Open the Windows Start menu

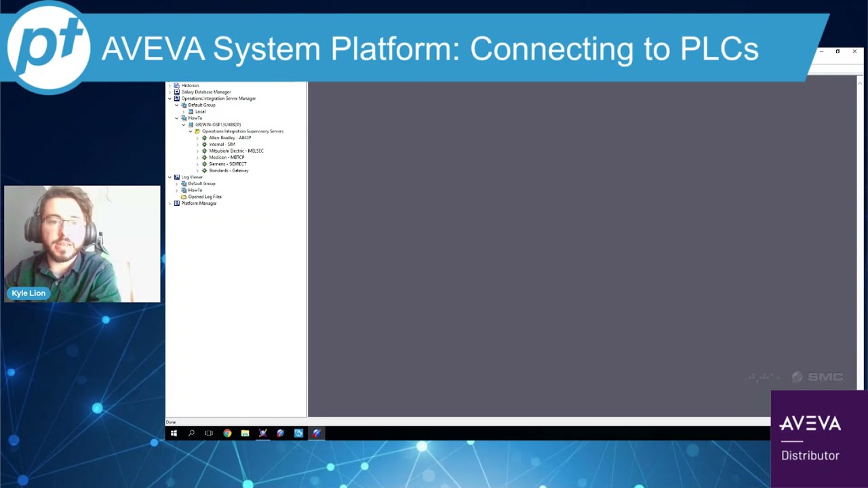174,433
